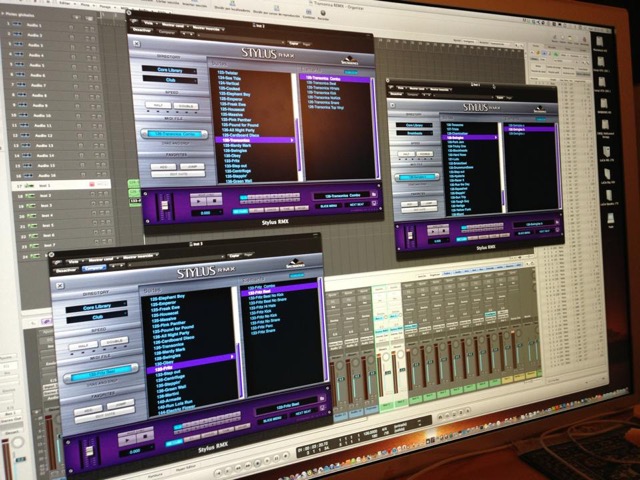This screenshot has height=480, width=640.
Task: Open Club category dropdown in Fritz window
Action: (x=97, y=317)
